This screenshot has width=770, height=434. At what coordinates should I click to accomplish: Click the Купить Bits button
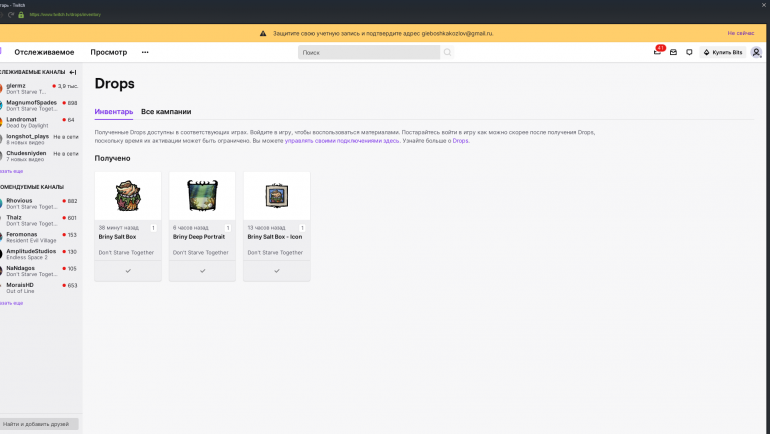click(723, 52)
